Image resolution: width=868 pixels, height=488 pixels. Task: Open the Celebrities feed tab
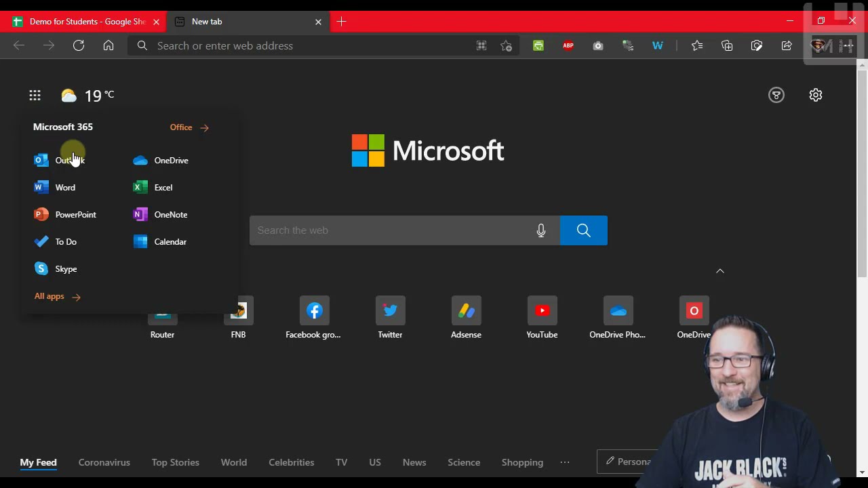pyautogui.click(x=292, y=462)
